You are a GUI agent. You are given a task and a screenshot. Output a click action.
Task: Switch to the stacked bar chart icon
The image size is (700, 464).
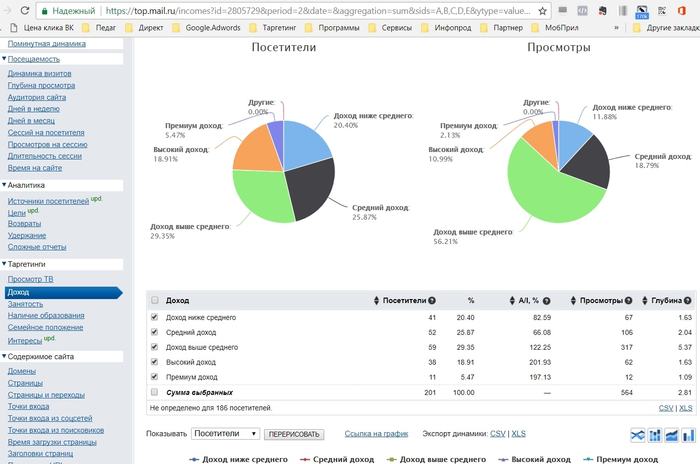(654, 435)
